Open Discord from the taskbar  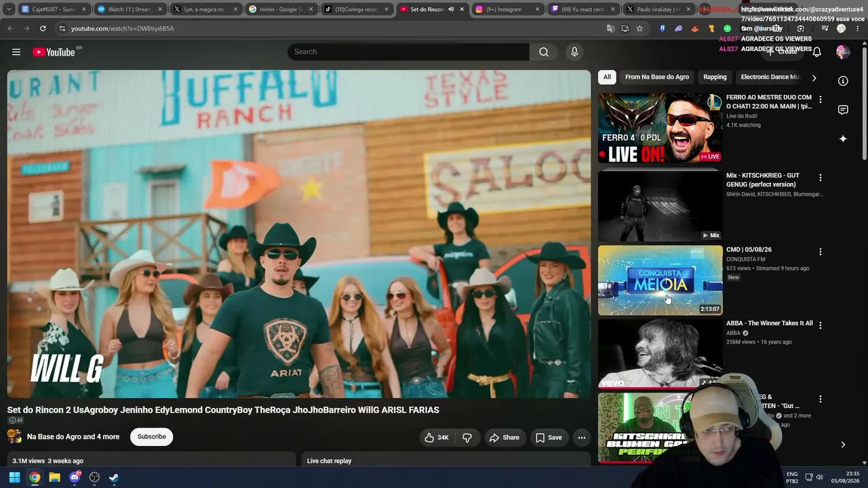click(x=75, y=477)
